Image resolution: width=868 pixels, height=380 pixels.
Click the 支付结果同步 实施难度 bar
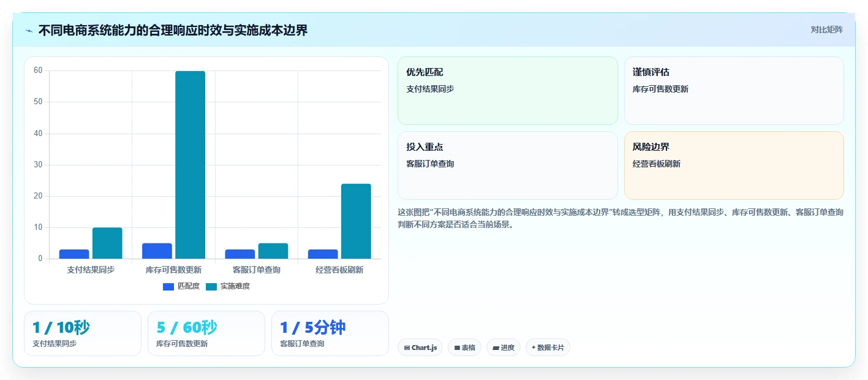click(107, 243)
